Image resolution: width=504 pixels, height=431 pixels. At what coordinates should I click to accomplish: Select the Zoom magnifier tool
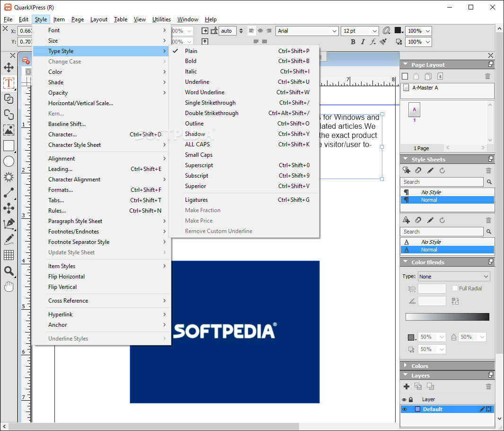9,271
